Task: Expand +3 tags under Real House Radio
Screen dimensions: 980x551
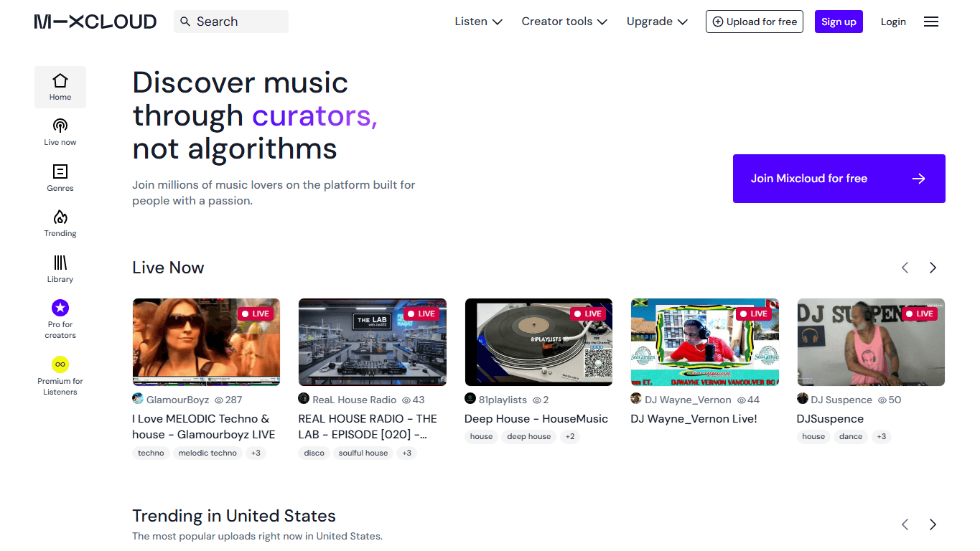Action: (x=406, y=453)
